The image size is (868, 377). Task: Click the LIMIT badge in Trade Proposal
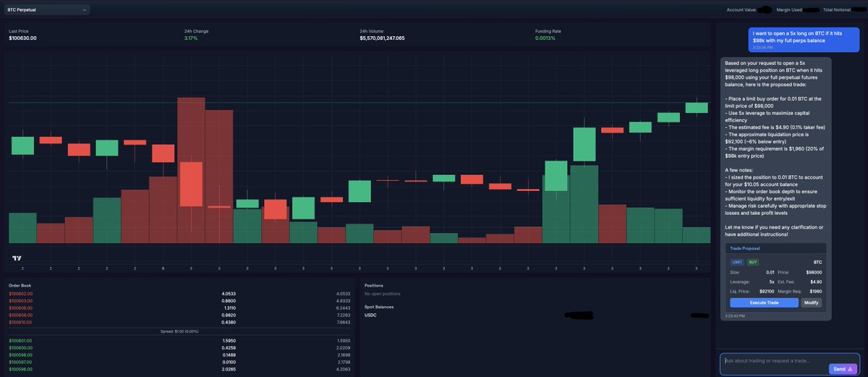pyautogui.click(x=737, y=262)
